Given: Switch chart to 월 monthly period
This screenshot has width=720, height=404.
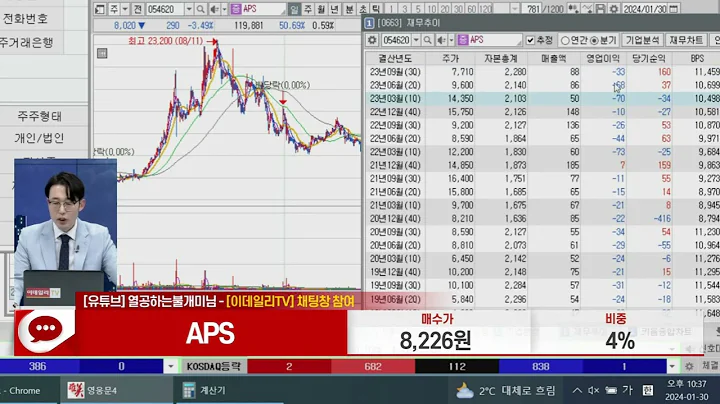Looking at the screenshot, I should tap(321, 9).
